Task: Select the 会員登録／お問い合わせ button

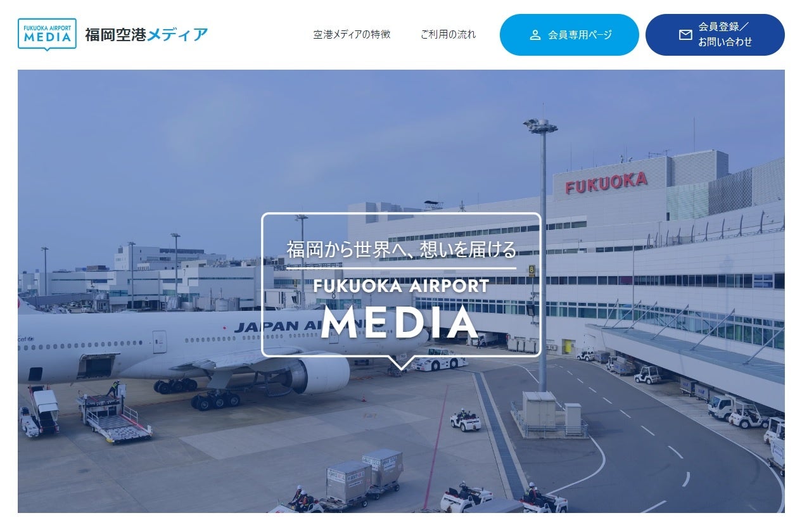Action: 715,35
